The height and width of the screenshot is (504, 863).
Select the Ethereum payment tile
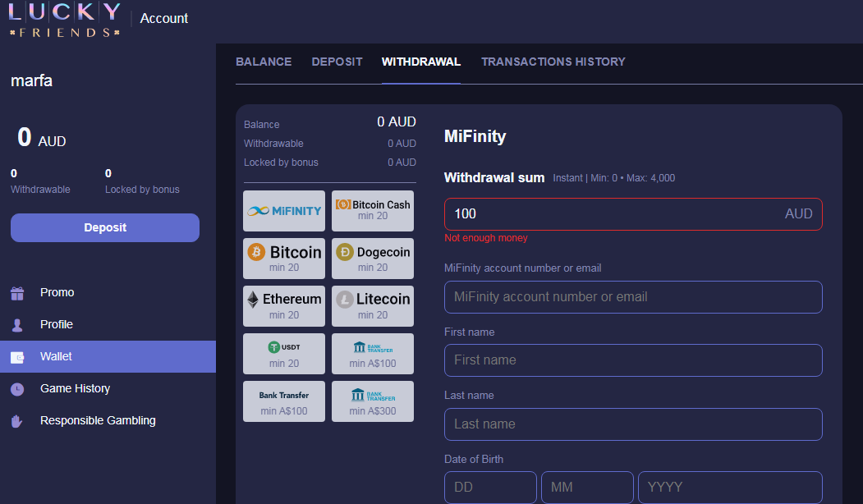pos(284,306)
